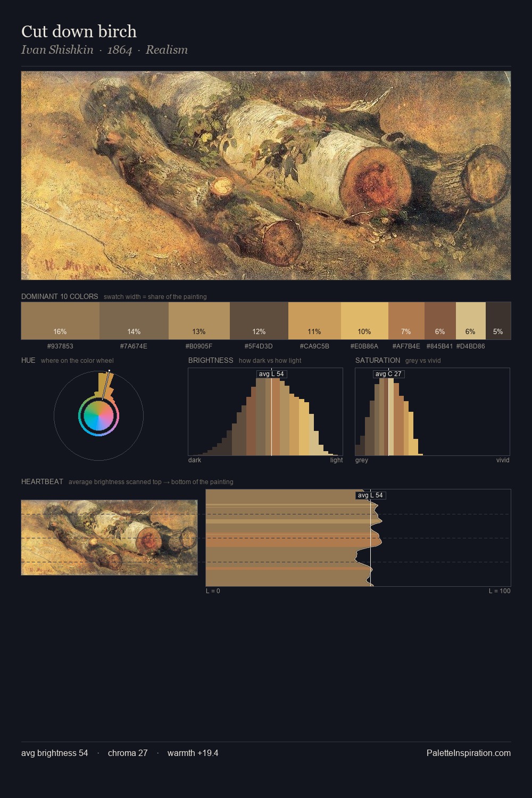Image resolution: width=532 pixels, height=798 pixels.
Task: Click hex code text '#7A674E'
Action: [134, 346]
